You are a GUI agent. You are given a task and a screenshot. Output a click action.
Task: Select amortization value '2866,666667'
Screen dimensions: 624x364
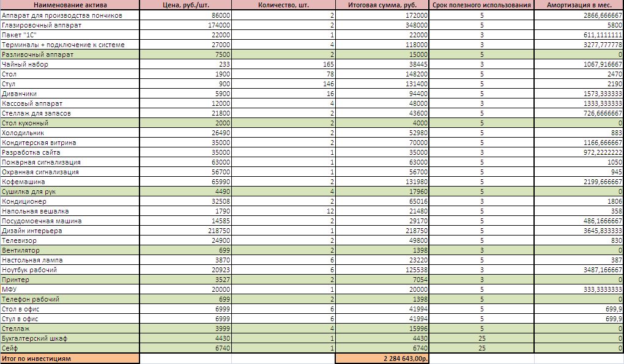(x=579, y=15)
